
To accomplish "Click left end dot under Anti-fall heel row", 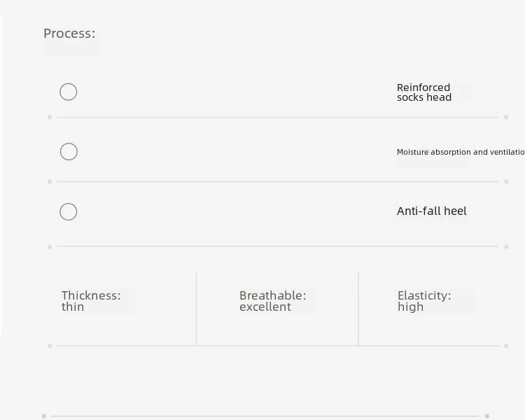I will coord(50,246).
